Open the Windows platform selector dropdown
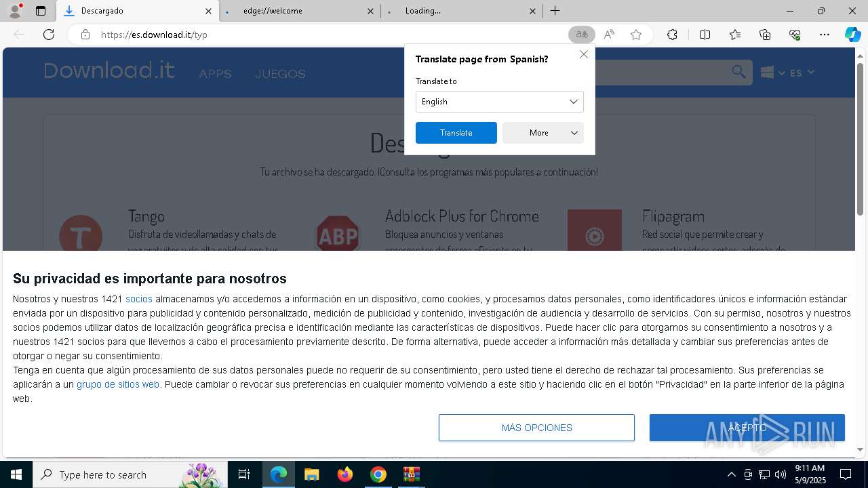Viewport: 868px width, 488px height. coord(772,73)
